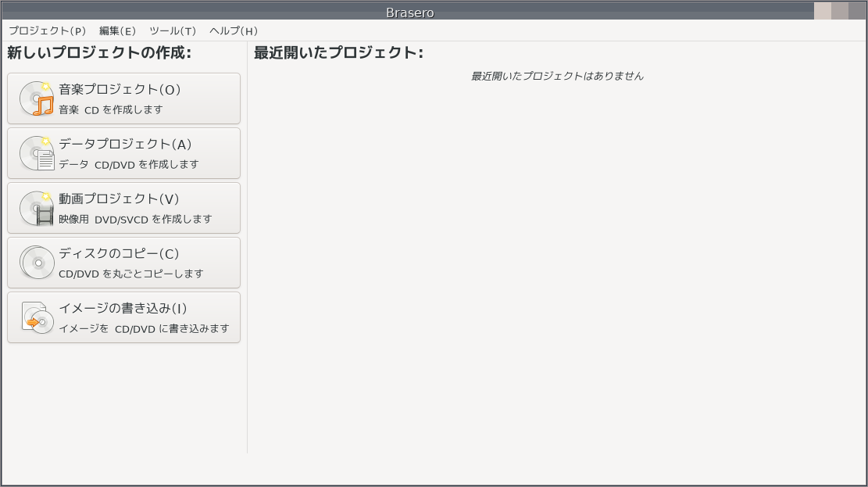Start a new 音楽プロジェクト(O)
Image resolution: width=868 pixels, height=487 pixels.
pyautogui.click(x=124, y=98)
